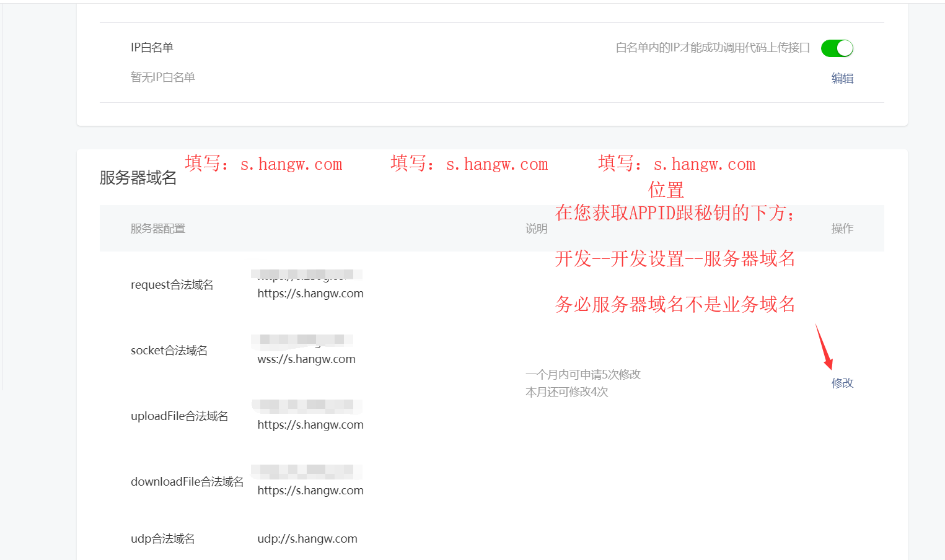The image size is (945, 560).
Task: Select the IP白名单 label
Action: point(152,48)
